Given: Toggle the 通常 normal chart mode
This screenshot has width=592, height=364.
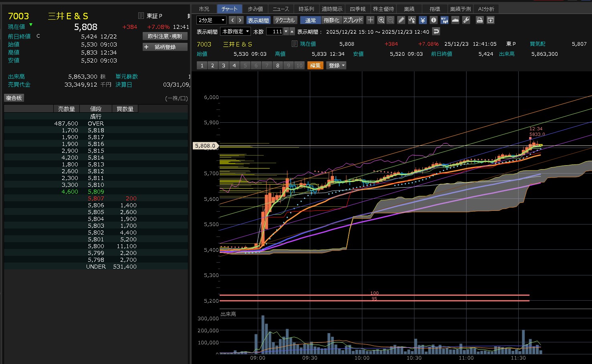Looking at the screenshot, I should point(310,20).
